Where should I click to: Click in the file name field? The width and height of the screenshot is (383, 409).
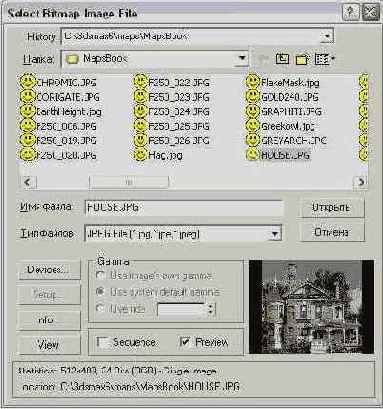click(184, 208)
